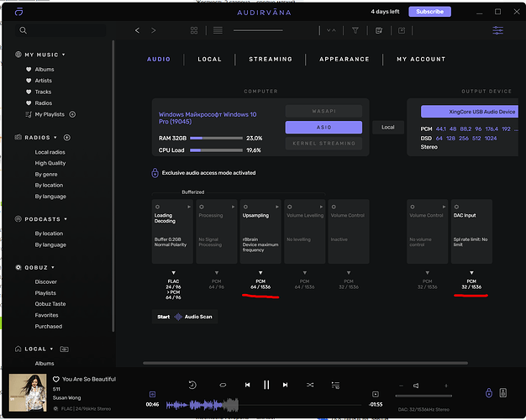The width and height of the screenshot is (526, 420).
Task: Select XingCore USB Audio Device
Action: (x=470, y=112)
